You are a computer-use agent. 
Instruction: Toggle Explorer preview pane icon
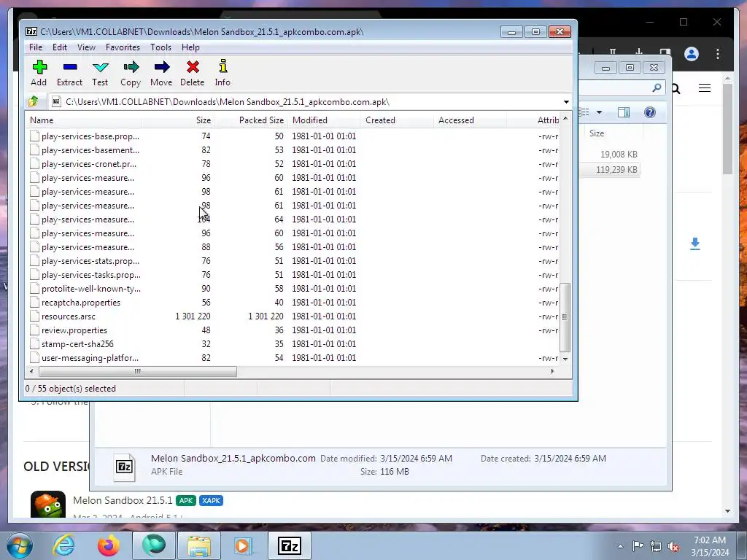624,112
